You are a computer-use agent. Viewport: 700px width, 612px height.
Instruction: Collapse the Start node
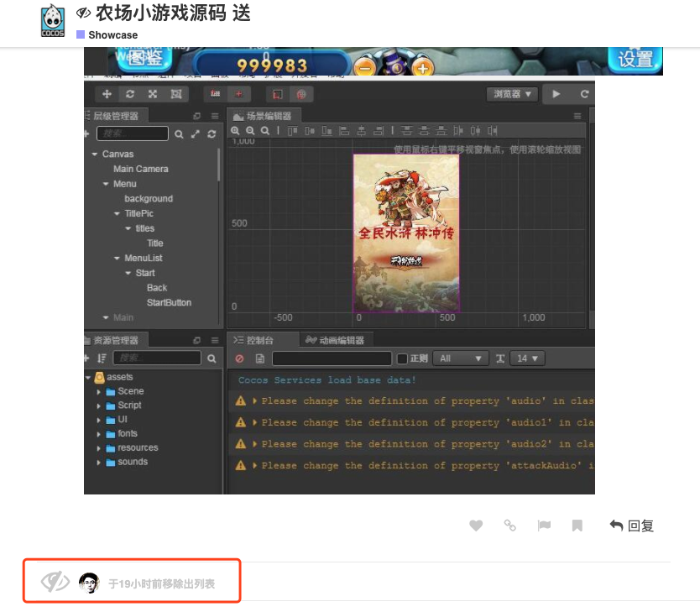pos(128,273)
